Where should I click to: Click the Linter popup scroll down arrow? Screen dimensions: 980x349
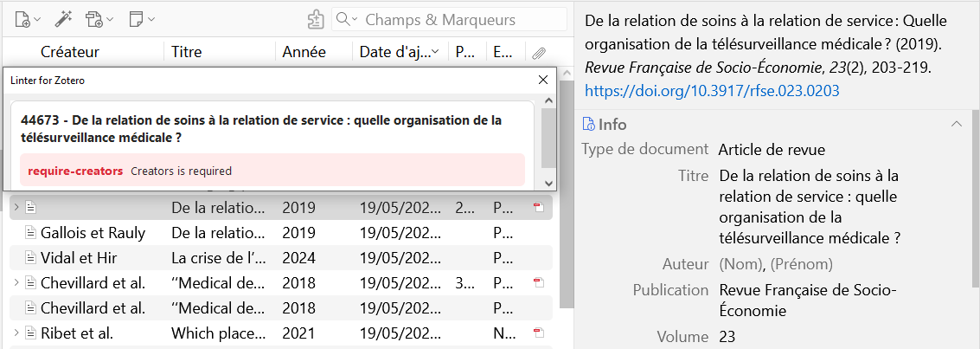pyautogui.click(x=548, y=184)
